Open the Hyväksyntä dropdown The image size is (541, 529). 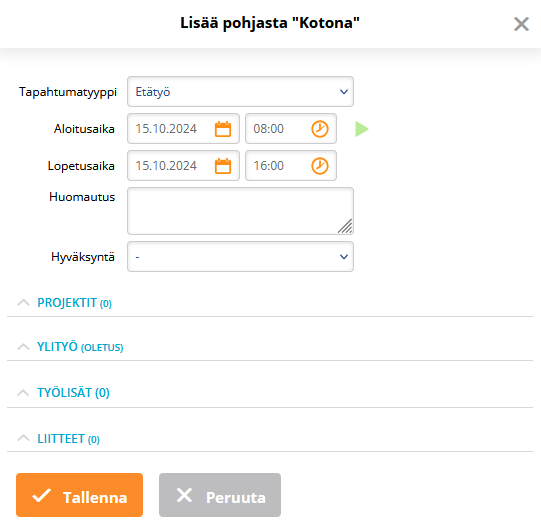point(240,257)
